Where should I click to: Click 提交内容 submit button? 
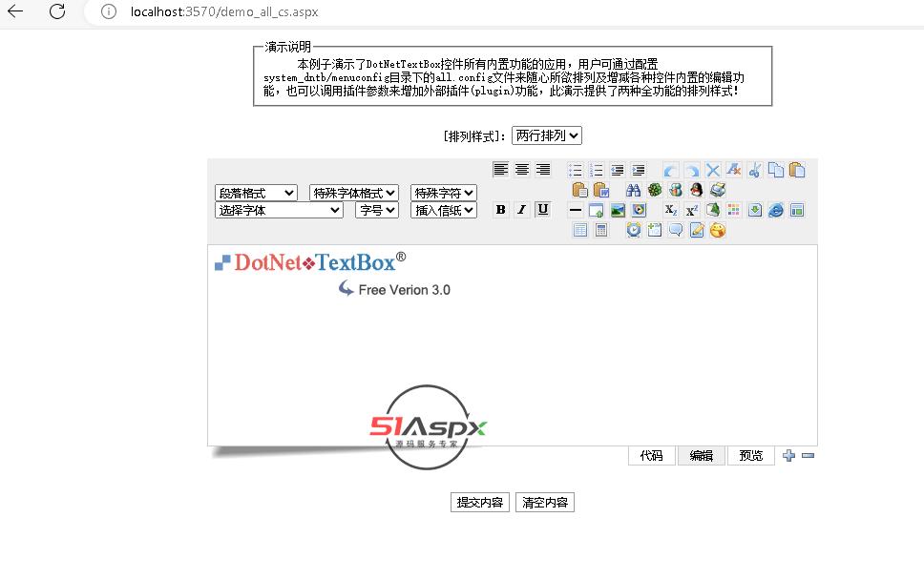pyautogui.click(x=480, y=503)
